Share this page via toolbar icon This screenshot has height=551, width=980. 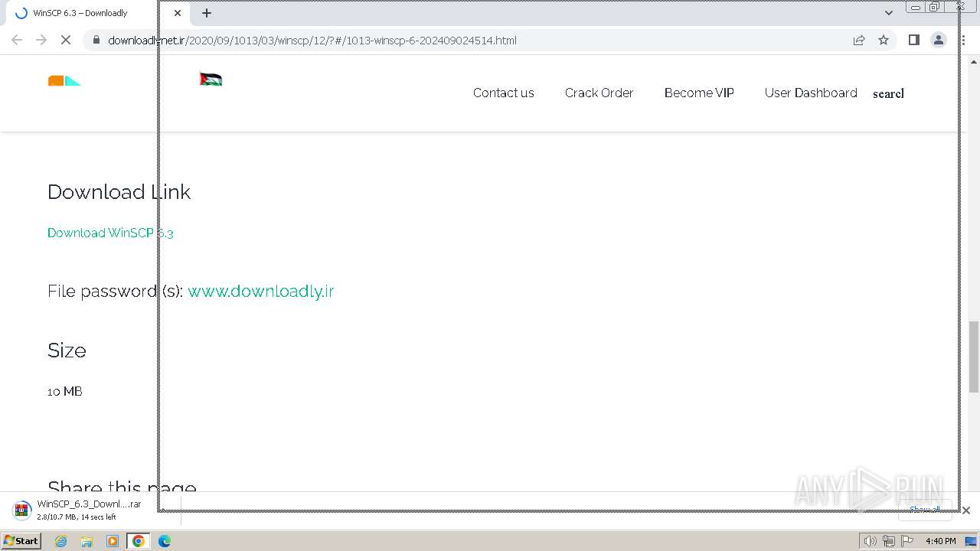click(859, 40)
